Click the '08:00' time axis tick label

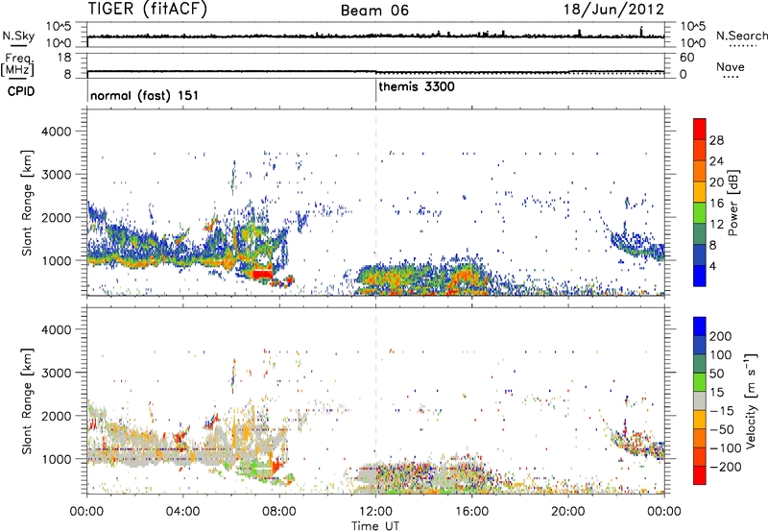click(279, 512)
